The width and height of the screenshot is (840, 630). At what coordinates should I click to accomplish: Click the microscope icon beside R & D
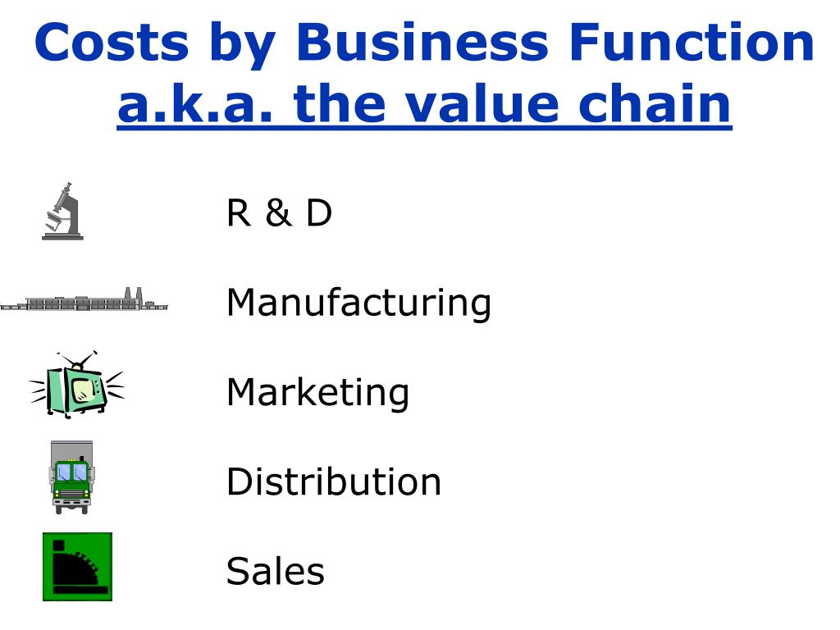62,211
